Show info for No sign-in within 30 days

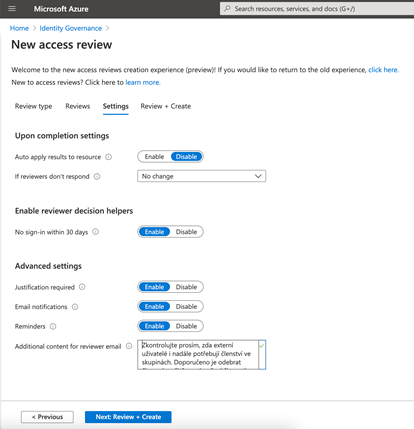(96, 232)
